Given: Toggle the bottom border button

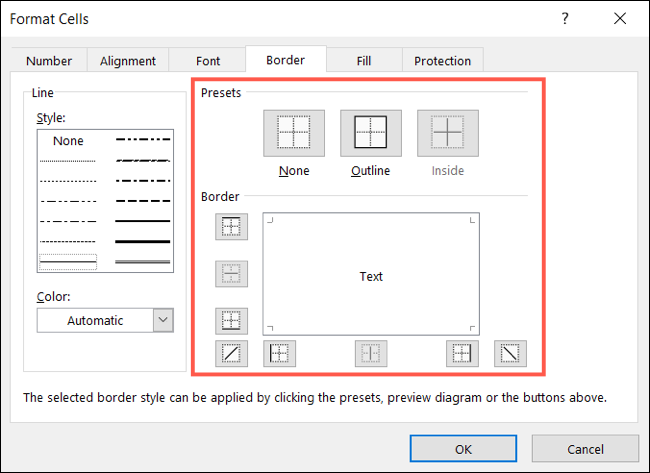Looking at the screenshot, I should pyautogui.click(x=231, y=321).
